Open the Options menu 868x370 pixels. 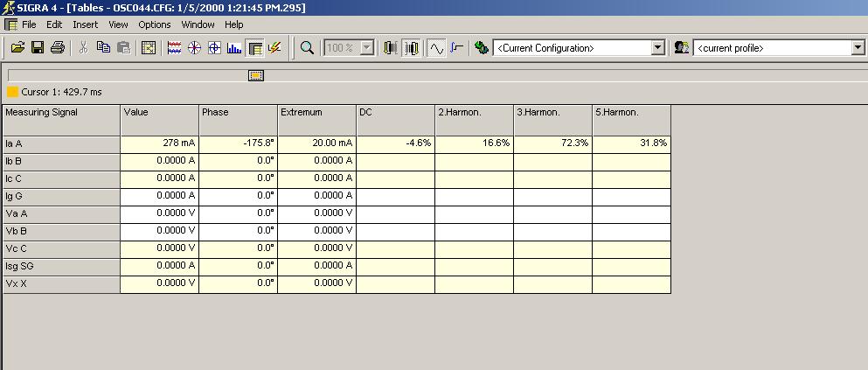(155, 24)
